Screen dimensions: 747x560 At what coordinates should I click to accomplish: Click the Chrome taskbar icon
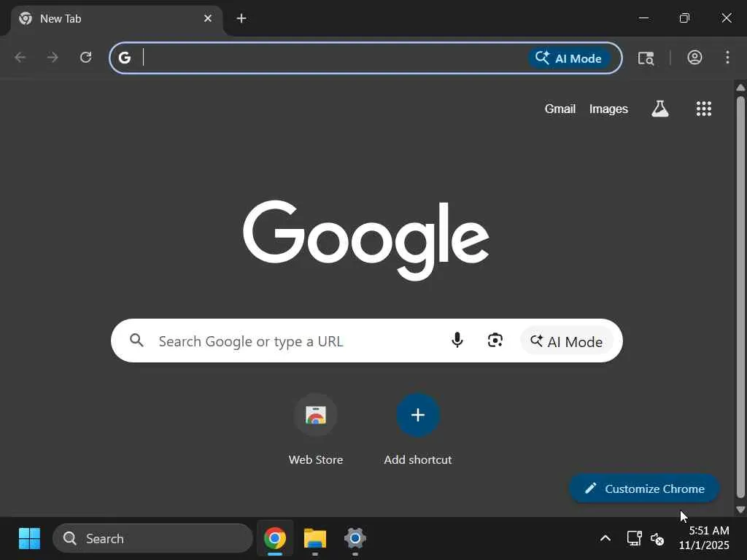point(275,539)
